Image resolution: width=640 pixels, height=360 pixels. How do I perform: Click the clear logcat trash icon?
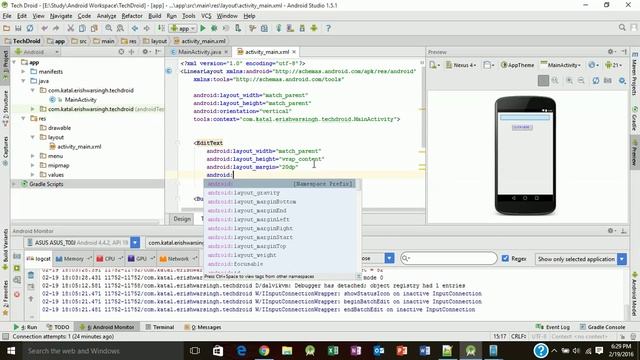(x=31, y=276)
